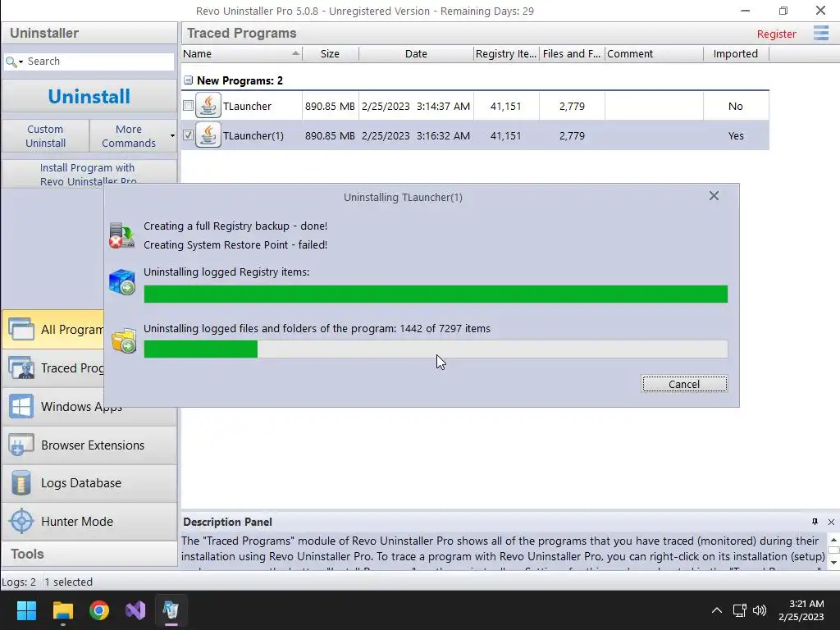This screenshot has height=630, width=840.
Task: Close the Description Panel
Action: 831,522
